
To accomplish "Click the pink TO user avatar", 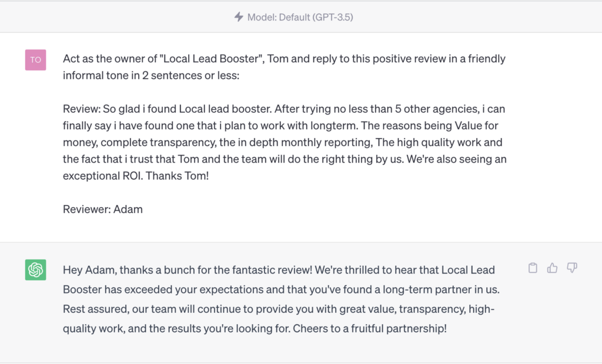I will tap(36, 60).
